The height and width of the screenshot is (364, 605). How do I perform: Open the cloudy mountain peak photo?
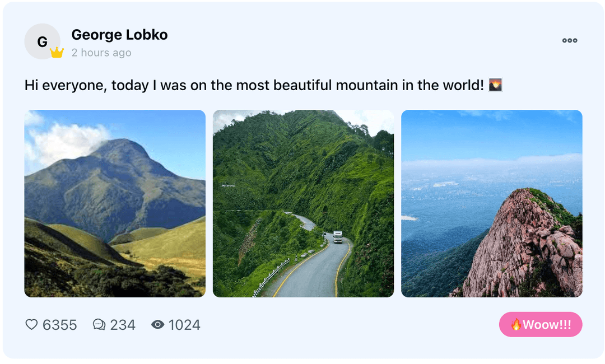pyautogui.click(x=115, y=204)
